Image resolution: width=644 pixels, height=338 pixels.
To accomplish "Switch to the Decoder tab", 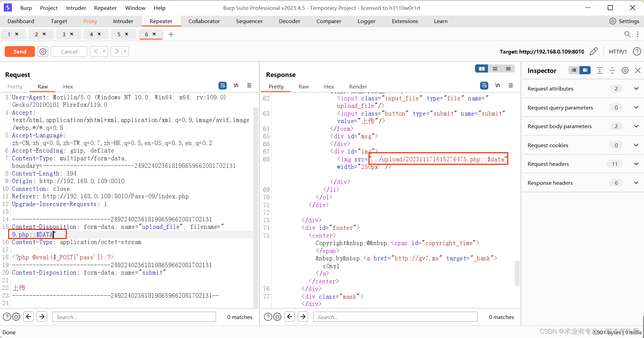I will [289, 21].
